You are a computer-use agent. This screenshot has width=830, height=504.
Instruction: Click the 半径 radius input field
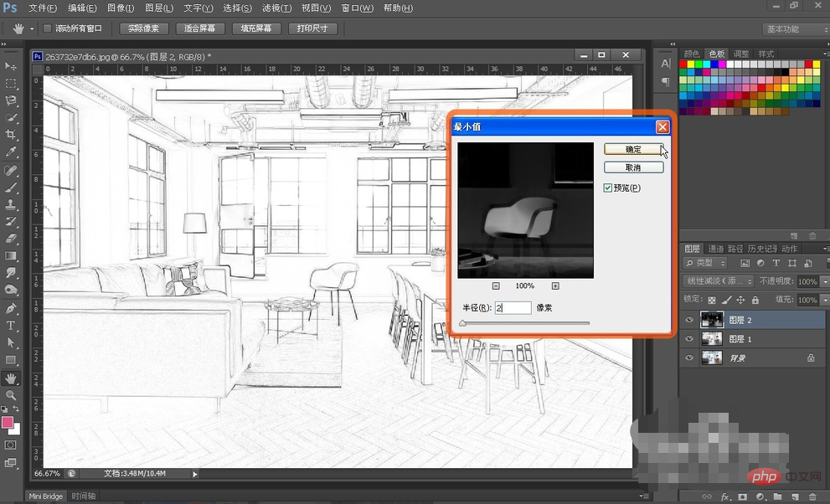pyautogui.click(x=513, y=308)
